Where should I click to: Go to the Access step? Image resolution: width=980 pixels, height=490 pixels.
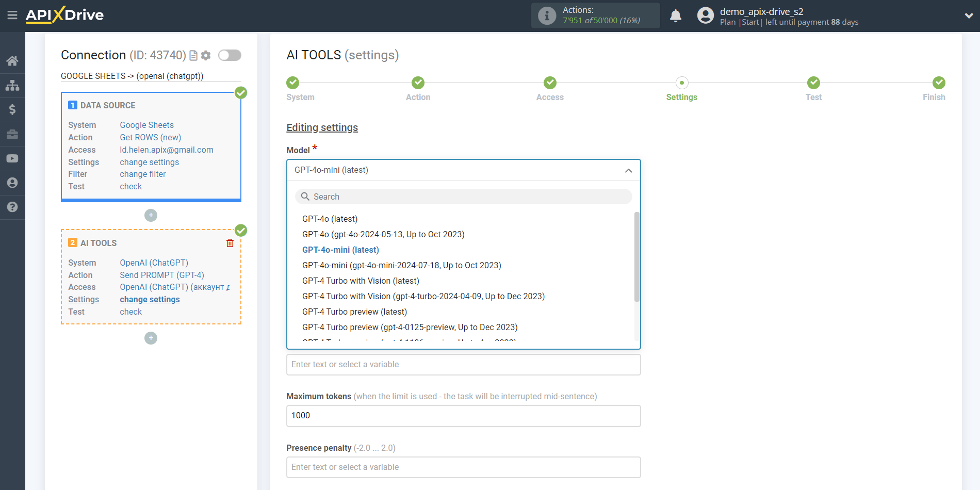[550, 83]
